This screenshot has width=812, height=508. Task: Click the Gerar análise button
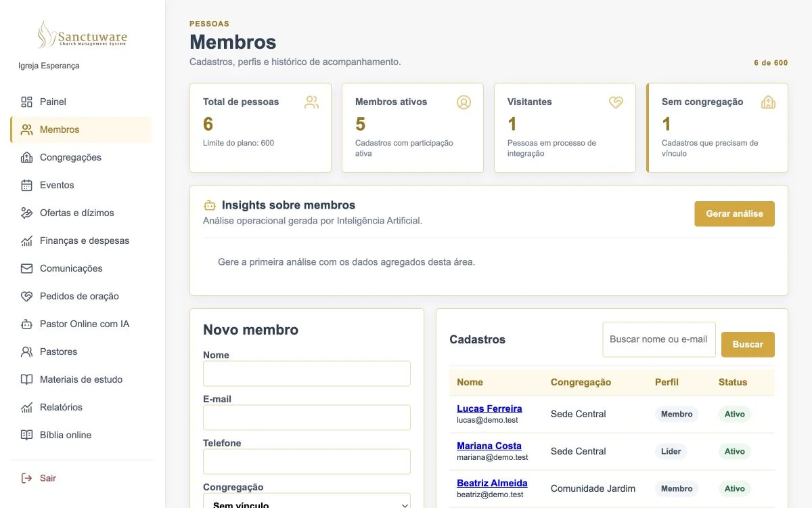(734, 213)
